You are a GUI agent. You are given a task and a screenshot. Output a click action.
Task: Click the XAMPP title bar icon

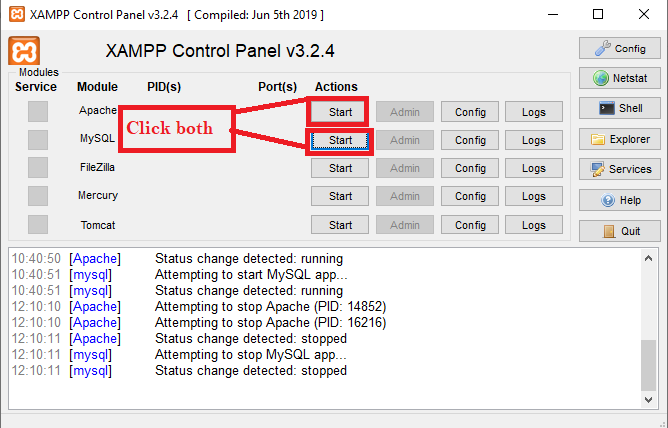point(14,15)
